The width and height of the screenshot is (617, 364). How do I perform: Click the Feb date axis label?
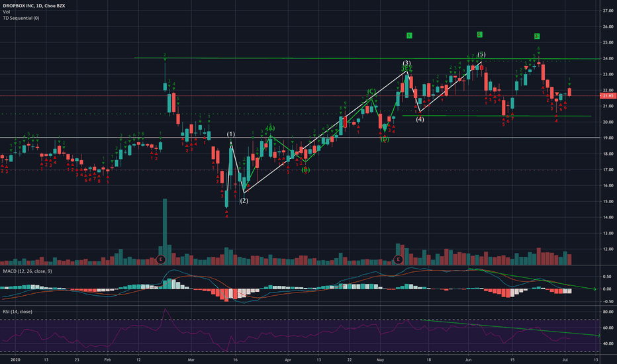[108, 359]
